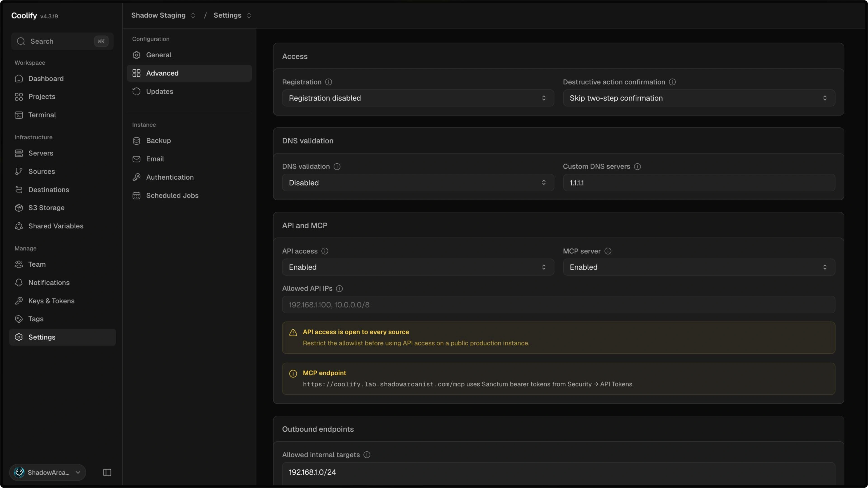Click the Dashboard home icon
The width and height of the screenshot is (868, 488).
pos(19,78)
